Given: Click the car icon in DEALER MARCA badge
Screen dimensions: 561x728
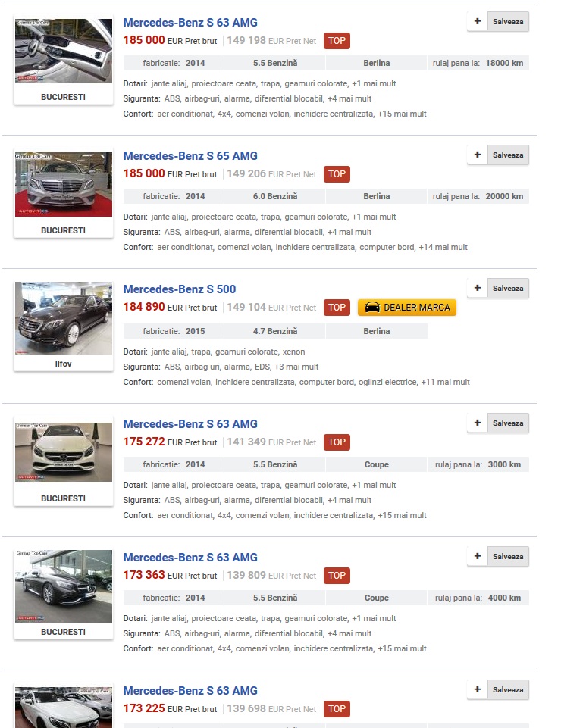Looking at the screenshot, I should point(371,308).
